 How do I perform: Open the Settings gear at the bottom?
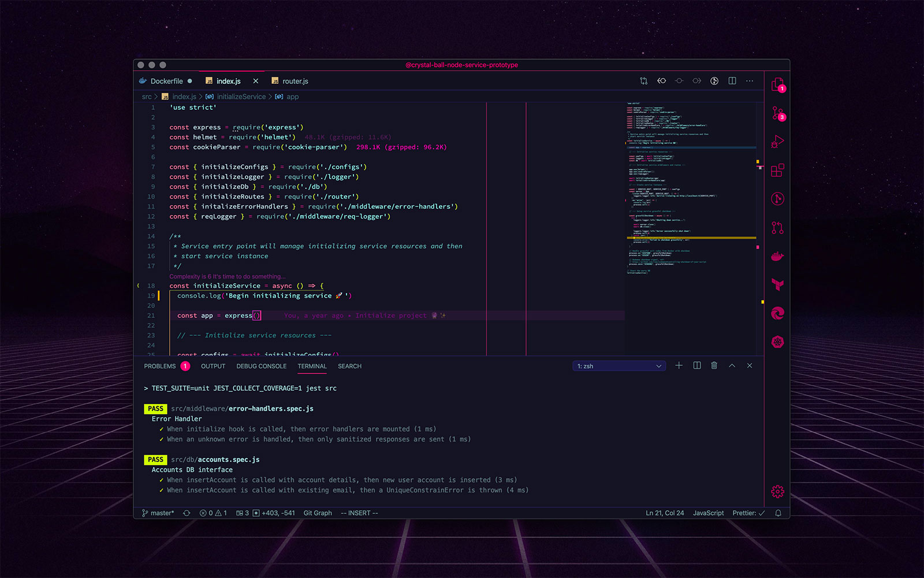coord(777,491)
